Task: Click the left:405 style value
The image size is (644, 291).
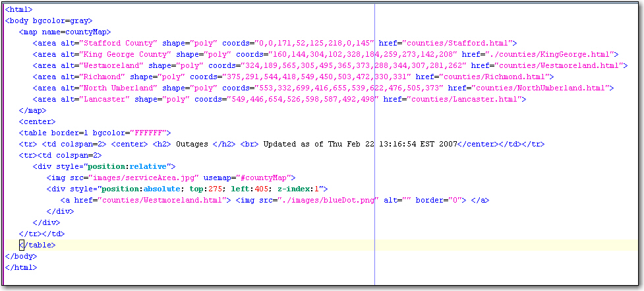Action: (250, 189)
